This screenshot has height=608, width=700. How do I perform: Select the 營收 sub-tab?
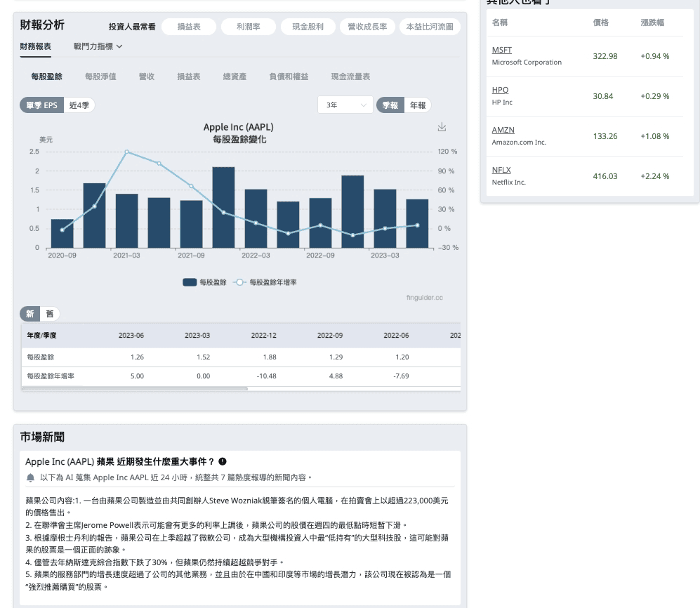click(x=147, y=77)
